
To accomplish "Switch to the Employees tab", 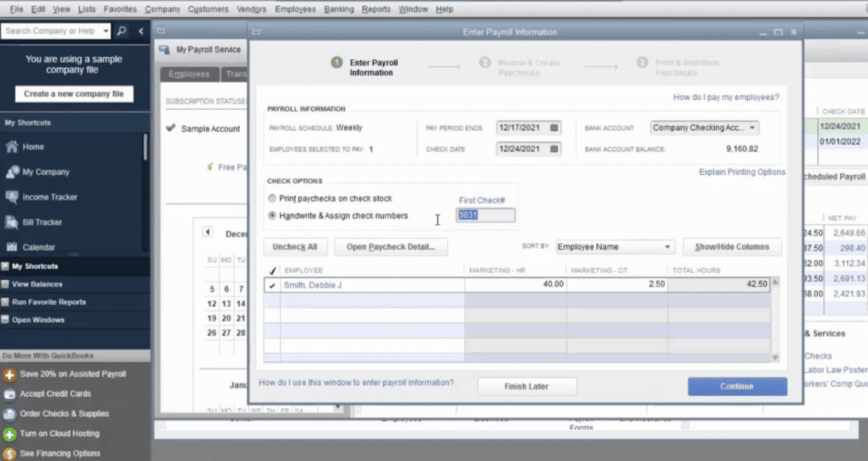I will pyautogui.click(x=188, y=73).
